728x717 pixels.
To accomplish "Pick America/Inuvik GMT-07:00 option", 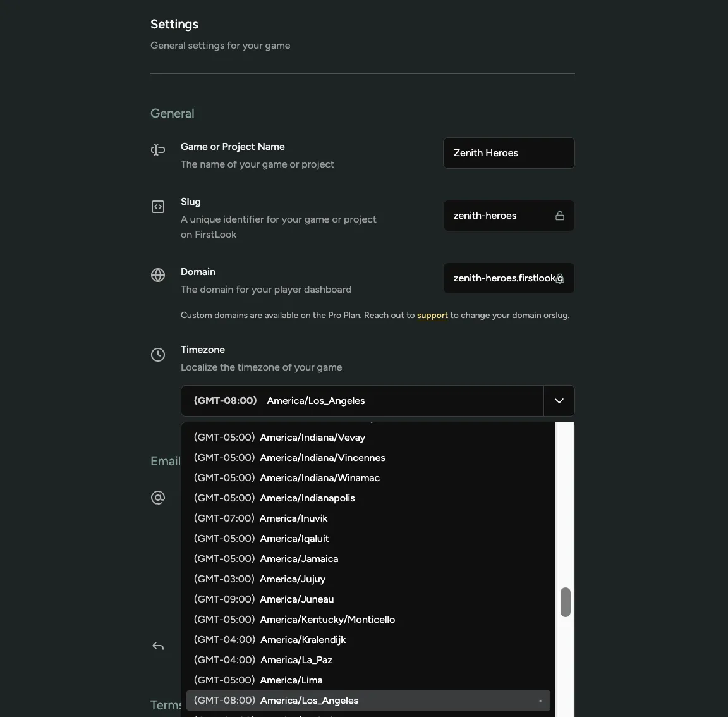I will [x=293, y=518].
